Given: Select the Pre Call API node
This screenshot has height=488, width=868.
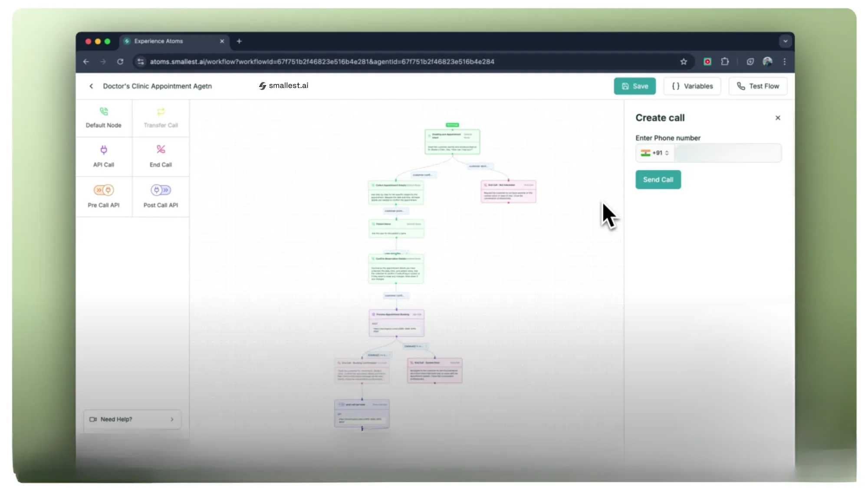Looking at the screenshot, I should point(103,196).
